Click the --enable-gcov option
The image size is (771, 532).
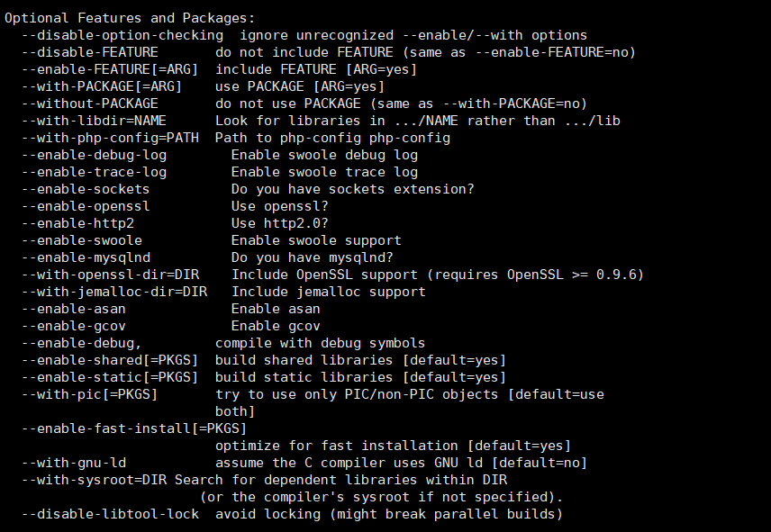tap(74, 326)
